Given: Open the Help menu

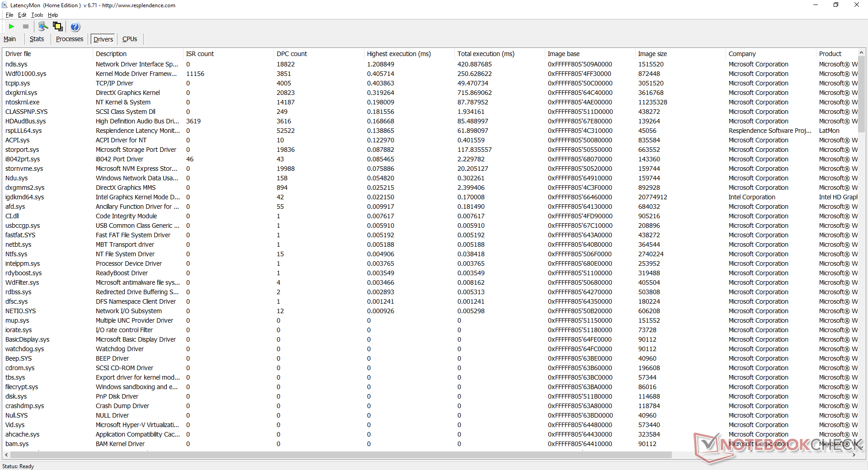Looking at the screenshot, I should pos(53,15).
